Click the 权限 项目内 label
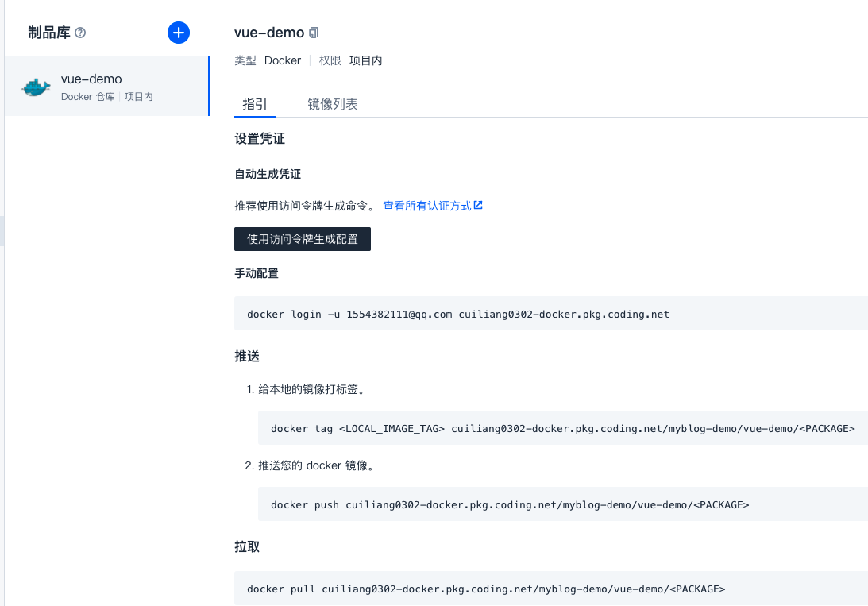Image resolution: width=868 pixels, height=606 pixels. click(350, 60)
